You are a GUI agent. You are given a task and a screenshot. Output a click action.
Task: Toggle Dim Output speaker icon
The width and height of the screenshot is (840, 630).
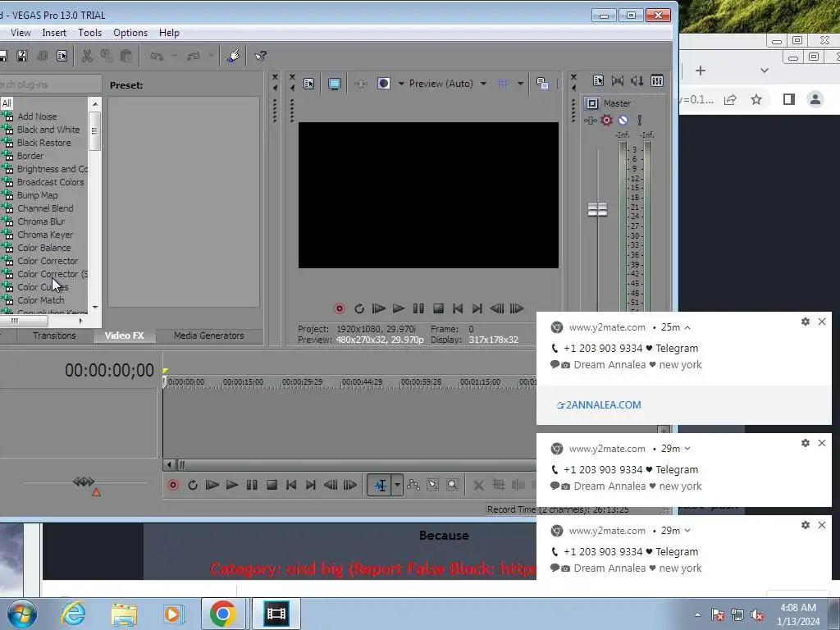point(637,81)
